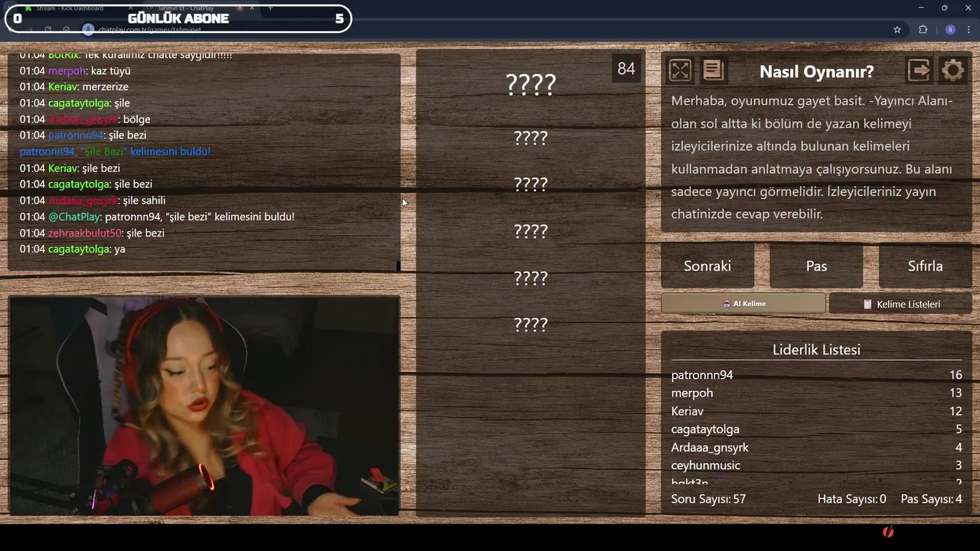
Task: Click the top large ???? hidden word
Action: tap(531, 84)
